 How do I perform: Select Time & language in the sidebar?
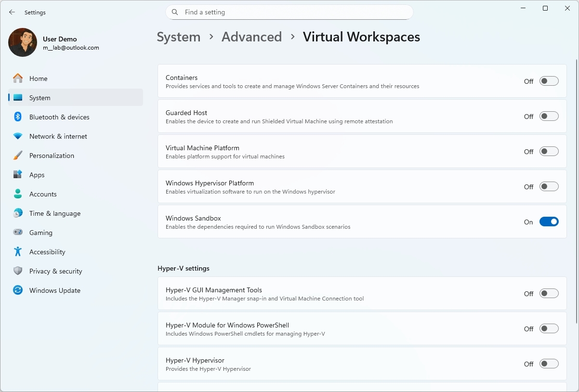pyautogui.click(x=18, y=213)
